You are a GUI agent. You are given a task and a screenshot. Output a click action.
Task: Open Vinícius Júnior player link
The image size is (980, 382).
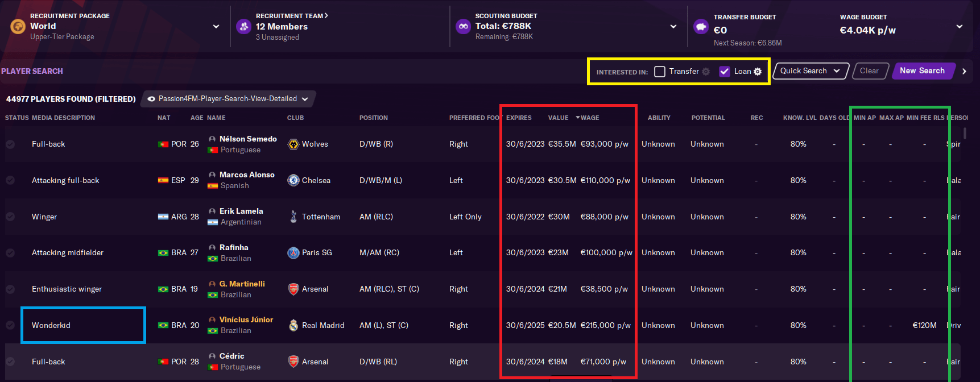point(246,319)
